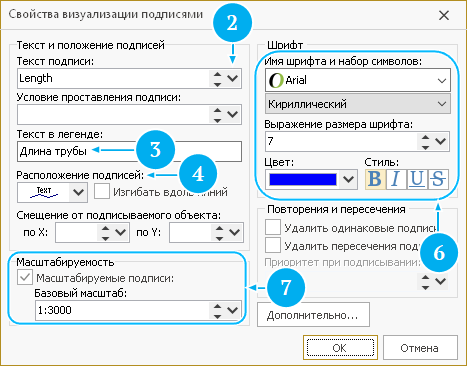Confirm with the OK button
The image size is (467, 366).
(x=340, y=348)
